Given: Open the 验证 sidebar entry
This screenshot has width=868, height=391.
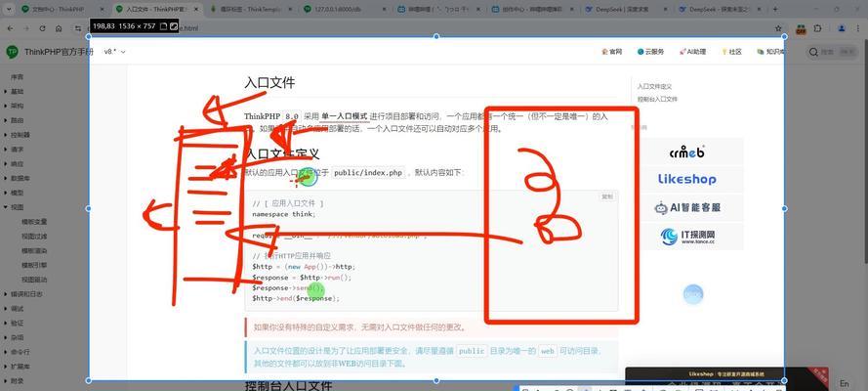Looking at the screenshot, I should 17,323.
